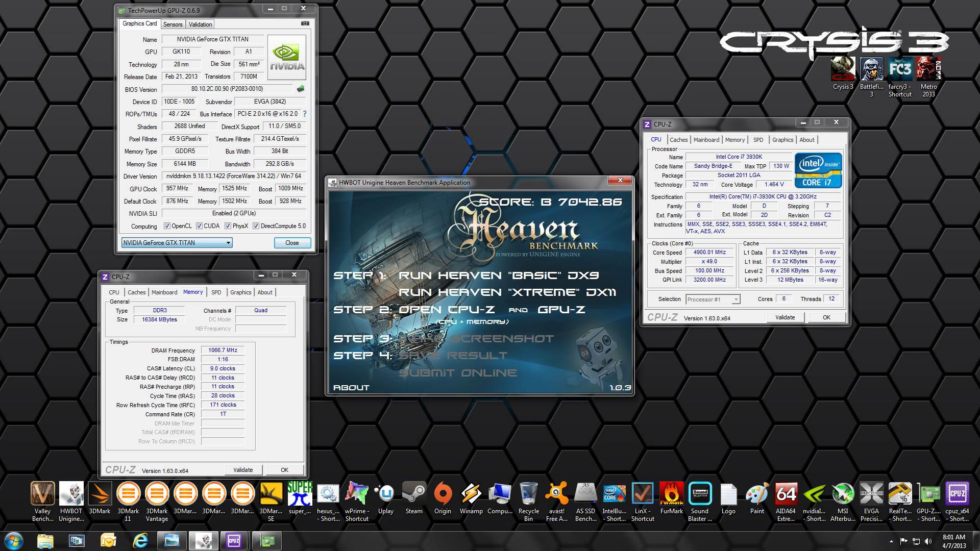
Task: Open the Metro 2033 desktop icon
Action: coord(928,77)
